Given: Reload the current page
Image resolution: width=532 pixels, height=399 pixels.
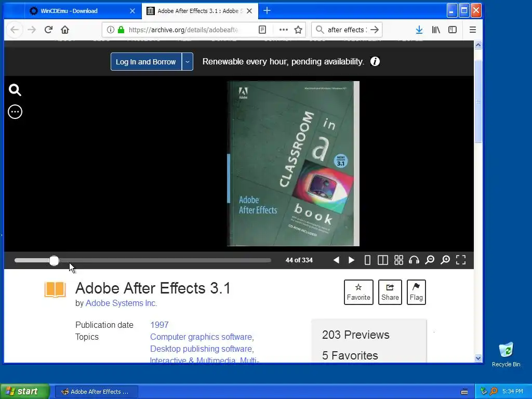Looking at the screenshot, I should pos(48,30).
